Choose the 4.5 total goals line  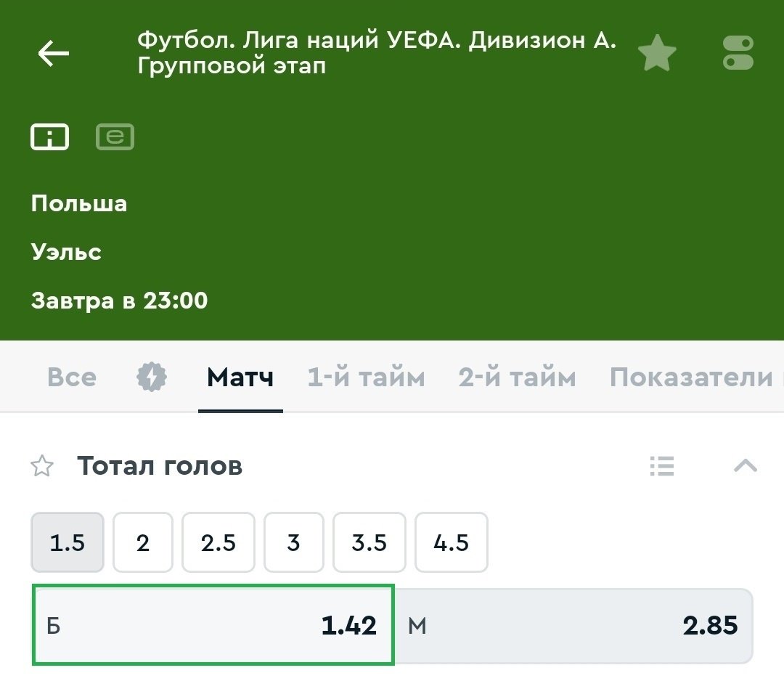click(x=451, y=543)
